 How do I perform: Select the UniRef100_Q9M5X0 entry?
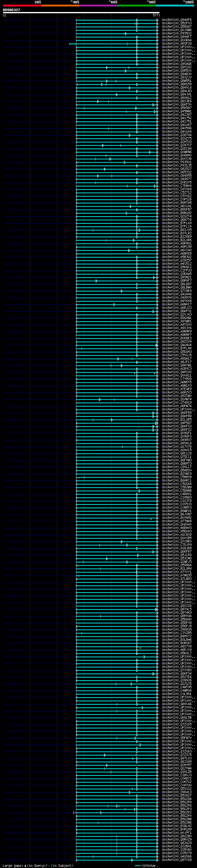(177, 71)
